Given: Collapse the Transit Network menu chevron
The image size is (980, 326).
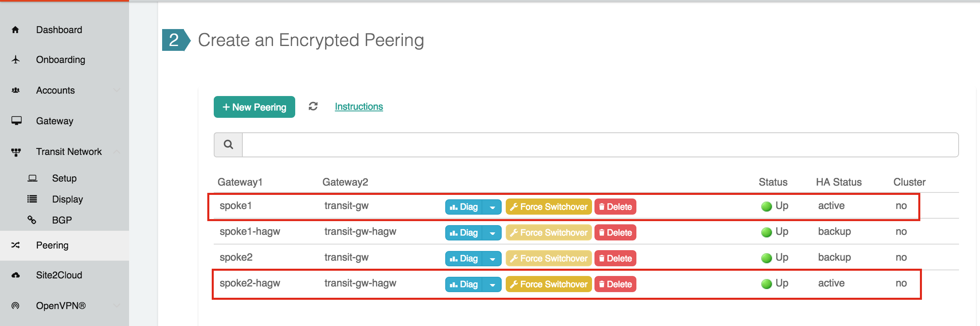Looking at the screenshot, I should pyautogui.click(x=117, y=152).
